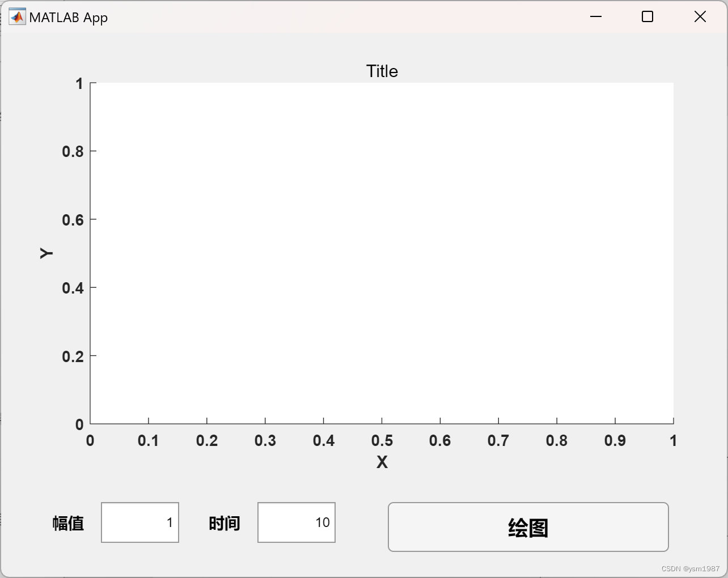Click the 时间 label text
This screenshot has width=728, height=578.
[x=225, y=524]
